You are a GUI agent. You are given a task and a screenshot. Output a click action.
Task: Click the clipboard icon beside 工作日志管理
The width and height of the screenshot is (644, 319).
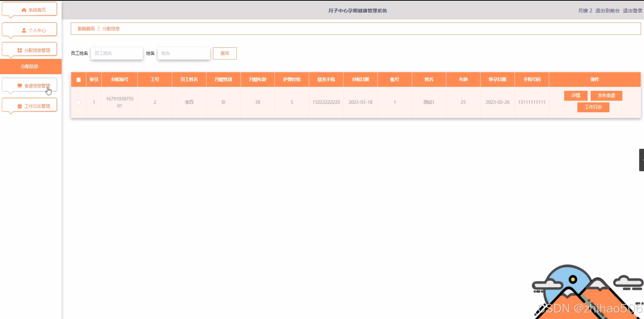(x=20, y=106)
